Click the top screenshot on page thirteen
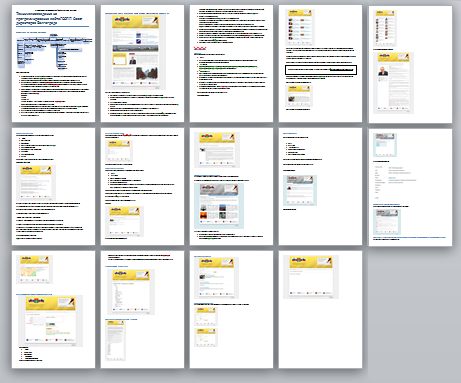This screenshot has height=383, width=461. 216,278
